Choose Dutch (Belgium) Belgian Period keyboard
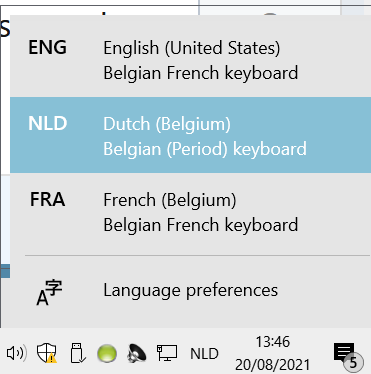 pos(190,135)
